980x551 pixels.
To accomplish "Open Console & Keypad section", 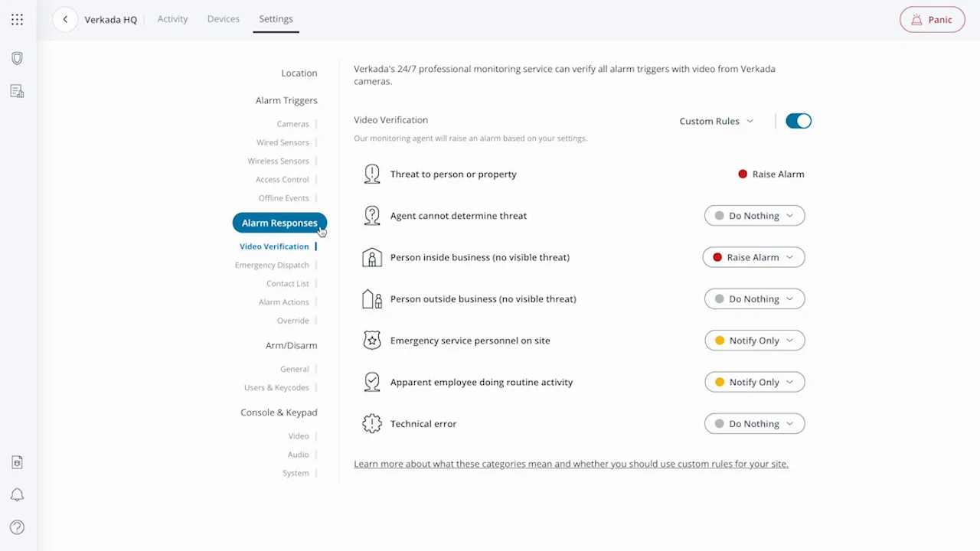I will (279, 412).
